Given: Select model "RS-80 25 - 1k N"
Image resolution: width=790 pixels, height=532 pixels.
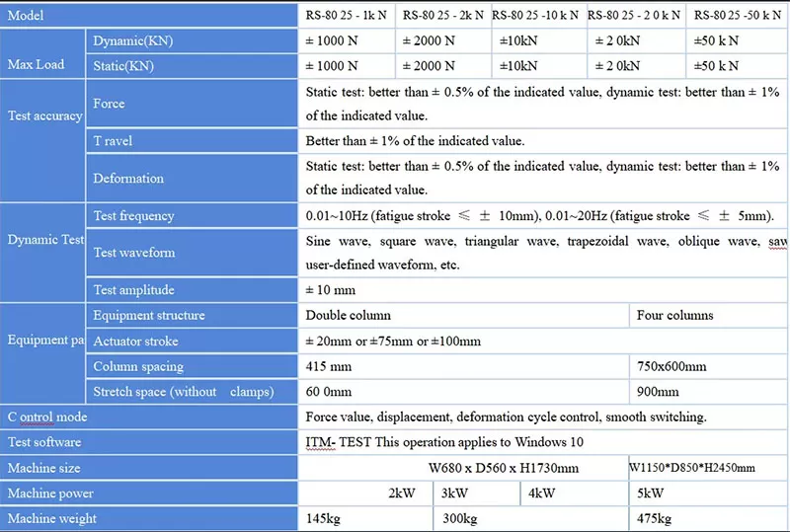Looking at the screenshot, I should tap(347, 16).
